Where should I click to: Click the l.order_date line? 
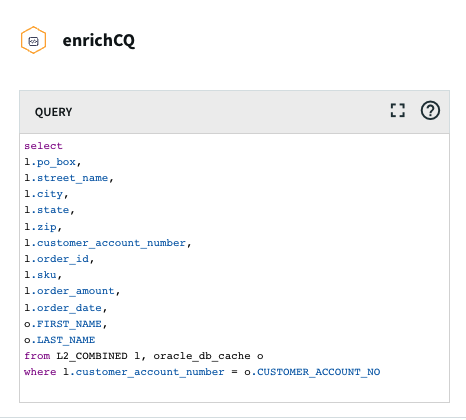tap(66, 308)
